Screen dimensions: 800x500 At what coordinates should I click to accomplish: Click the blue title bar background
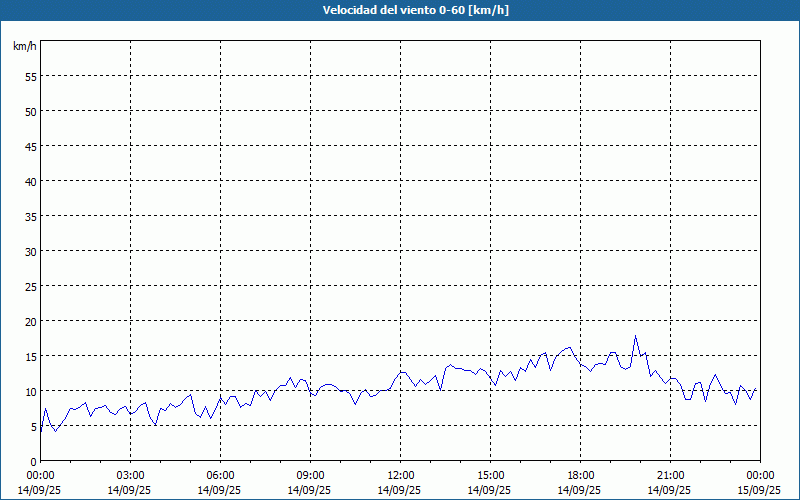[150, 11]
